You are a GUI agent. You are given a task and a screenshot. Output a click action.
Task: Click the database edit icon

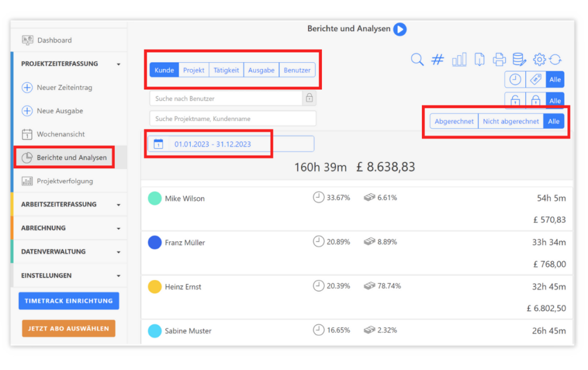(x=519, y=59)
